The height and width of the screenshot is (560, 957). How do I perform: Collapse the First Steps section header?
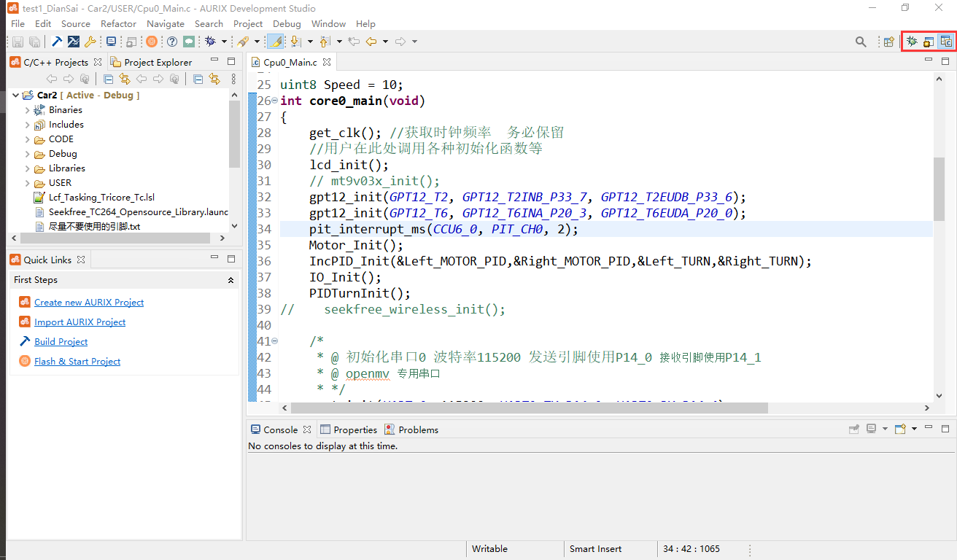coord(230,279)
